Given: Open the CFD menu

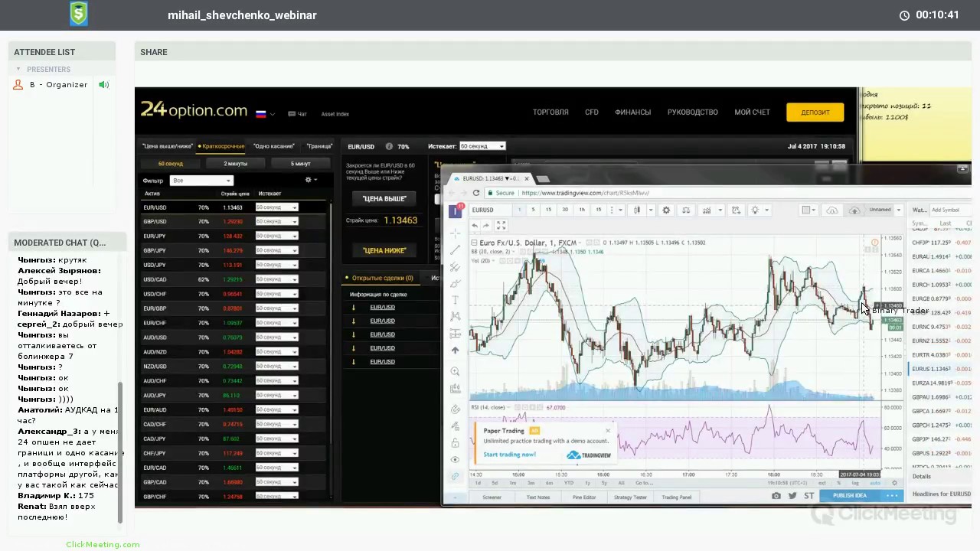Looking at the screenshot, I should click(x=592, y=112).
